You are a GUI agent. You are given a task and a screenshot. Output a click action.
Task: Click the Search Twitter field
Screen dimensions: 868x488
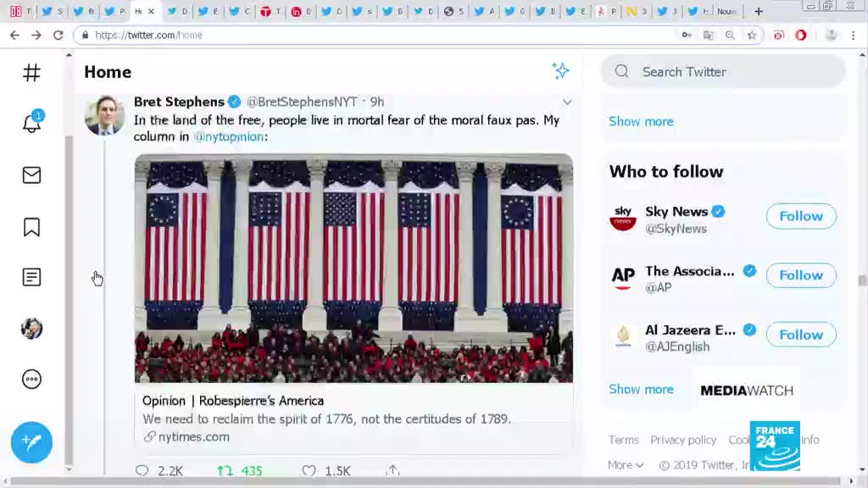(x=723, y=72)
